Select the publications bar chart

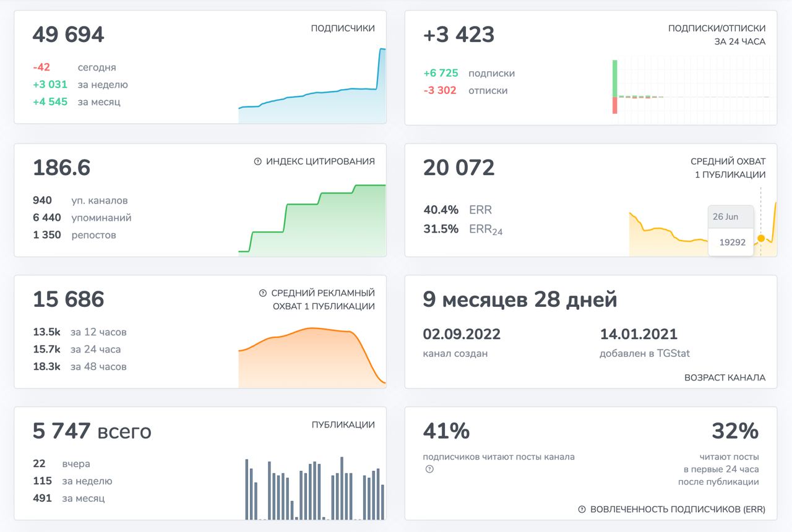coord(314,489)
